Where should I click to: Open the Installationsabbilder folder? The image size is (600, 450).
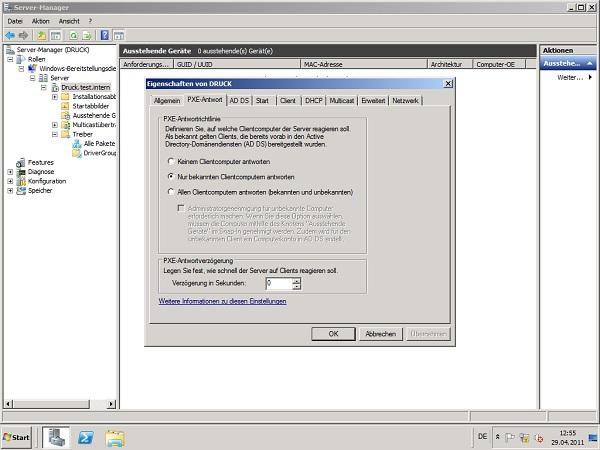pyautogui.click(x=94, y=97)
